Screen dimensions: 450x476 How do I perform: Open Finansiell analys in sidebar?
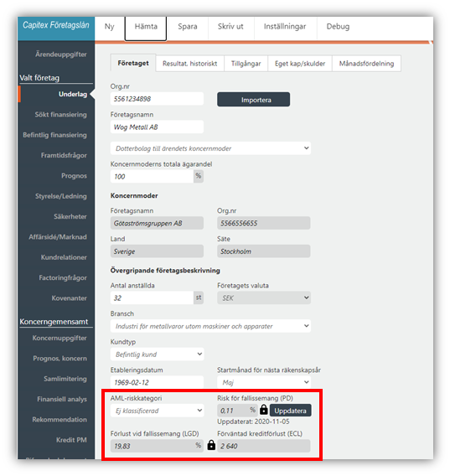pyautogui.click(x=62, y=399)
